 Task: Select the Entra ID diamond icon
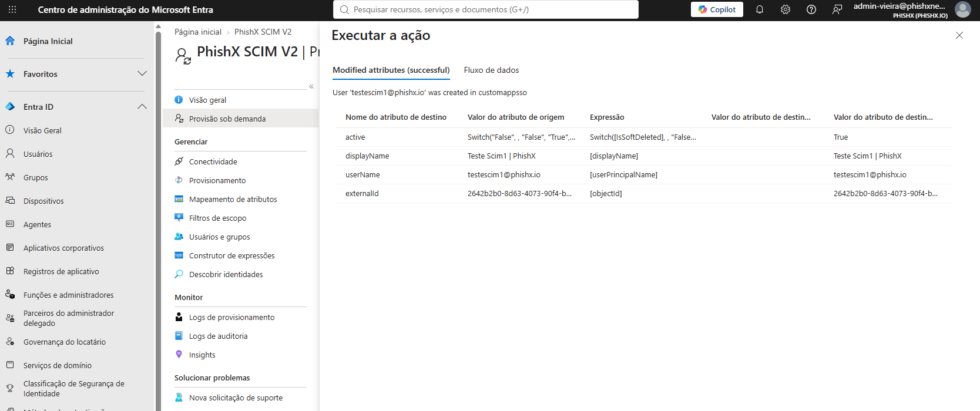click(10, 107)
